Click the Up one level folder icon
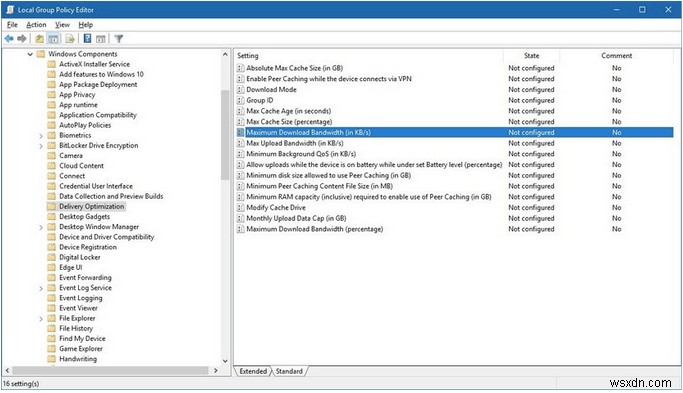 click(40, 39)
